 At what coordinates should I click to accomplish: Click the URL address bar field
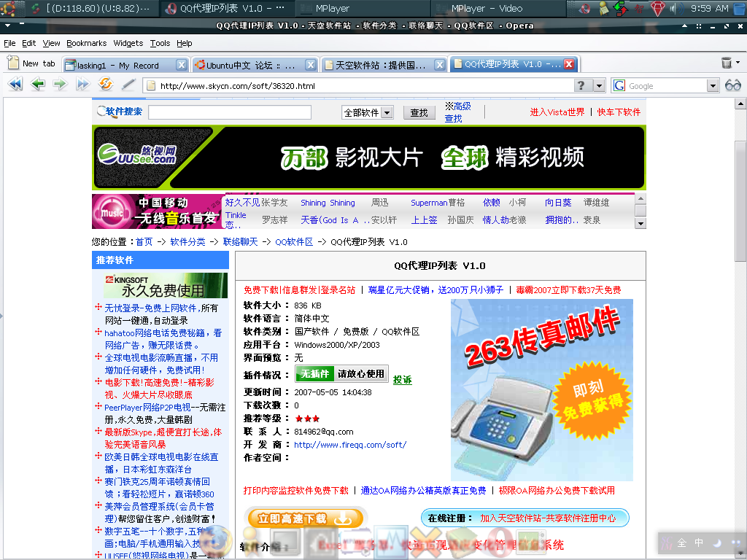[358, 86]
